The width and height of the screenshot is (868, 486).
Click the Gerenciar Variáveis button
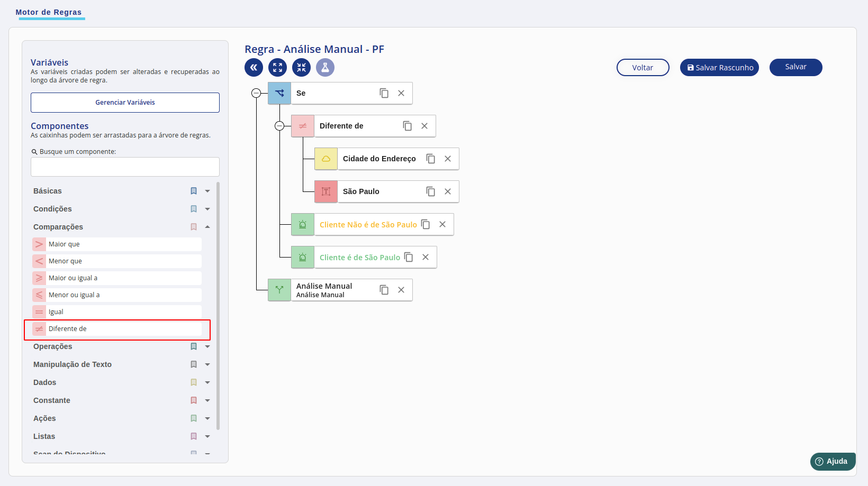tap(125, 103)
